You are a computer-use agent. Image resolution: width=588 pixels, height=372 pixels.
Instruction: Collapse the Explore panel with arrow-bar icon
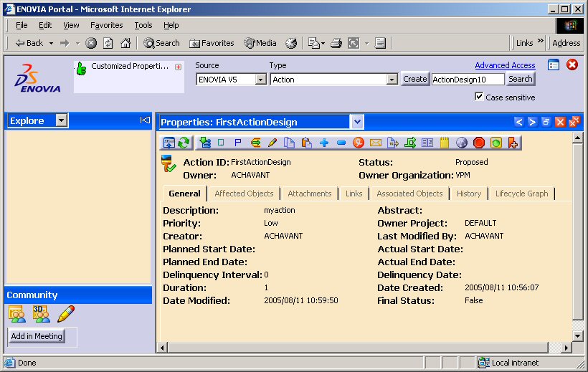click(145, 120)
